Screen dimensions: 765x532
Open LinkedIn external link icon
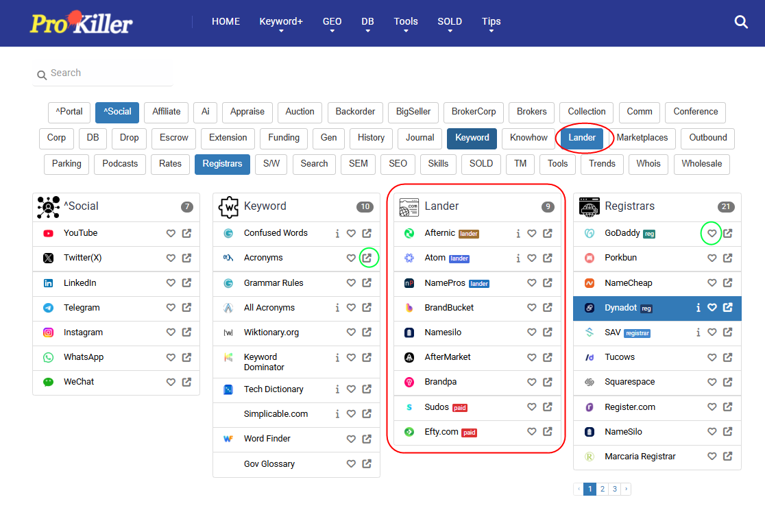(x=187, y=282)
